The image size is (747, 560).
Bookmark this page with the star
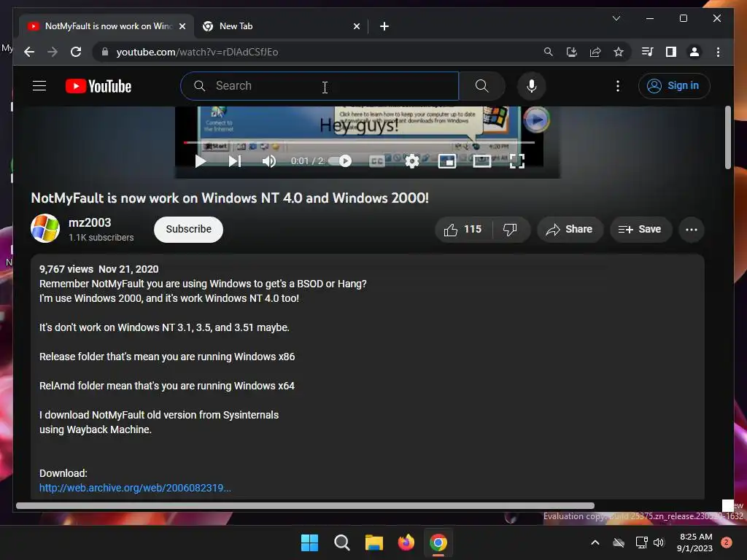[619, 52]
